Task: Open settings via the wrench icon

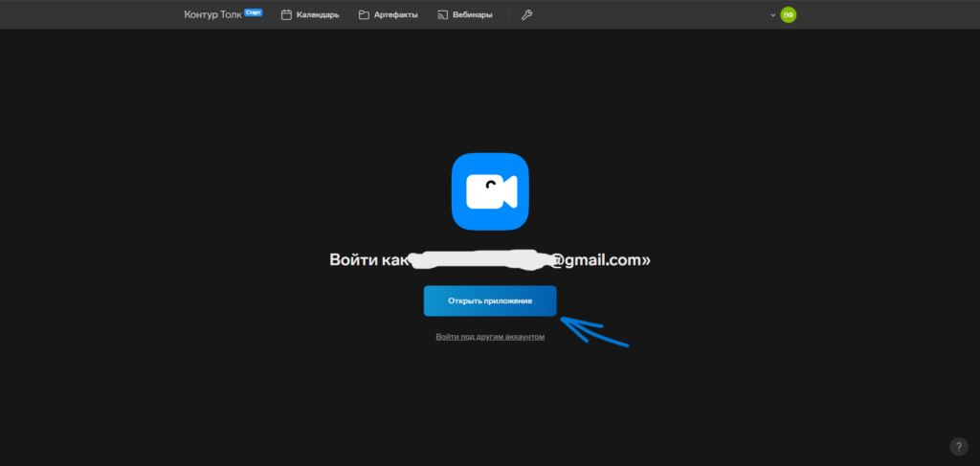Action: click(527, 15)
